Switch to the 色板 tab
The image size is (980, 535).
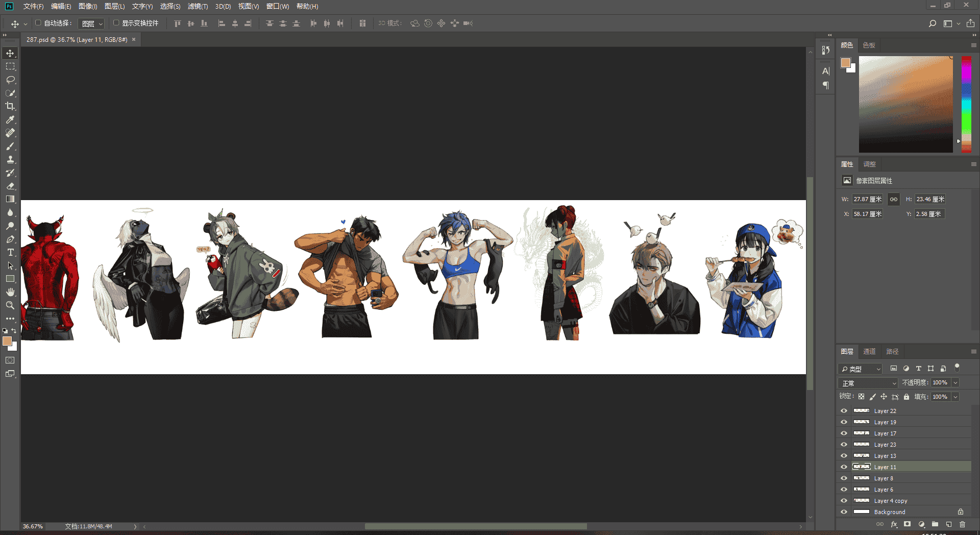[869, 45]
